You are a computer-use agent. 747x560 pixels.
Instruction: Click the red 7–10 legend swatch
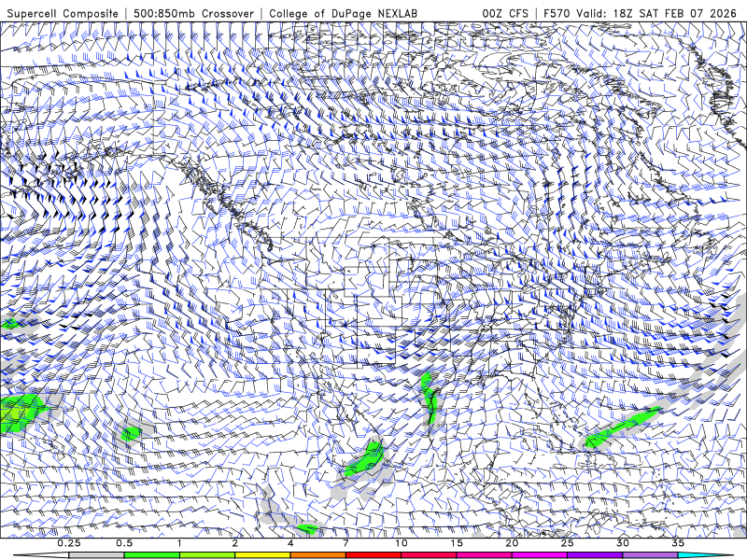tap(373, 555)
